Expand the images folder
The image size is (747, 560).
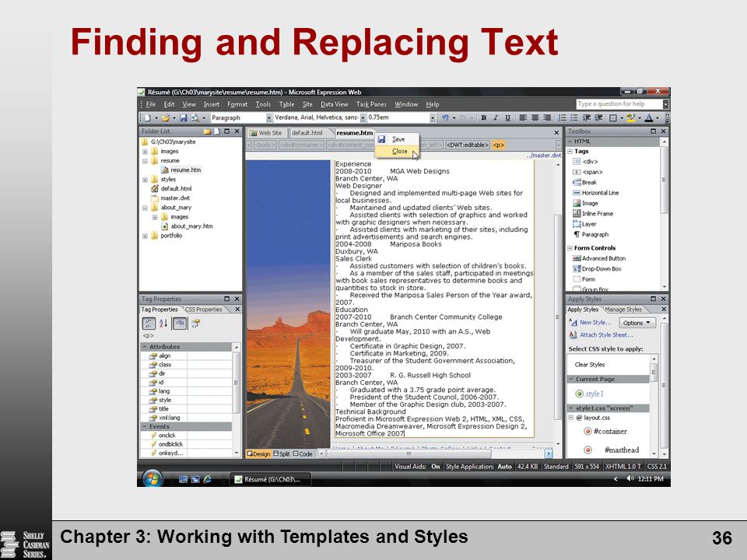point(145,152)
